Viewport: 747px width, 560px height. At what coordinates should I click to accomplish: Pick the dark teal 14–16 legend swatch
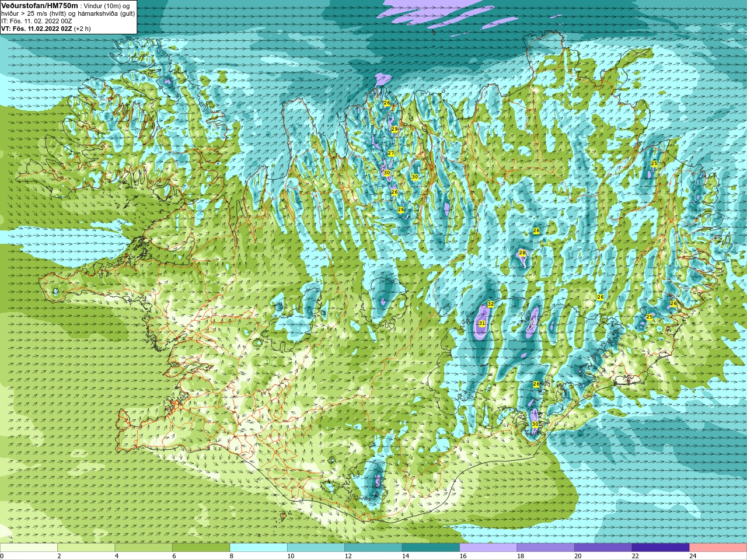coord(431,548)
